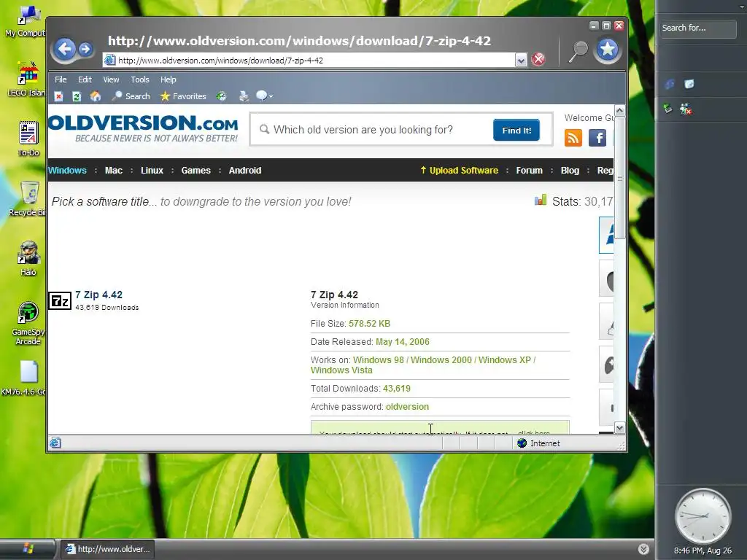Screen dimensions: 747x560
Task: Click the analog clock in sidebar
Action: pyautogui.click(x=703, y=516)
